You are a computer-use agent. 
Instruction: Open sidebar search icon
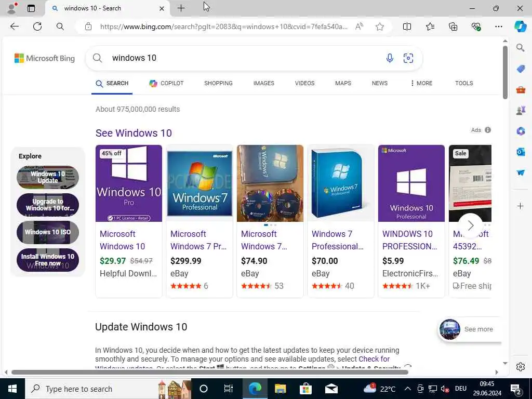point(520,48)
